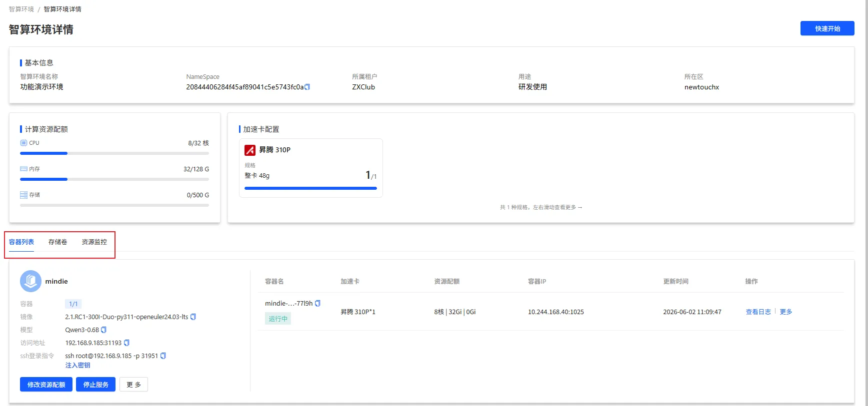Expand 更多 in the container row actions

pos(786,312)
